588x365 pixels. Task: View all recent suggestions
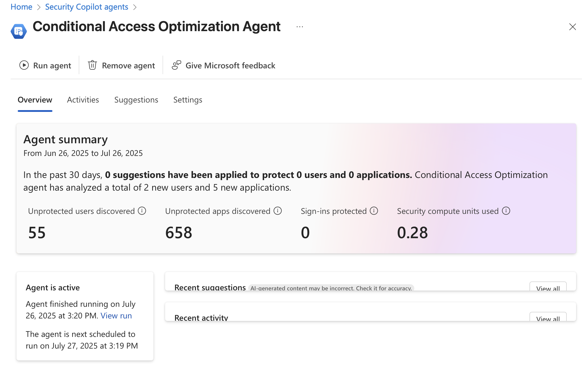click(548, 287)
